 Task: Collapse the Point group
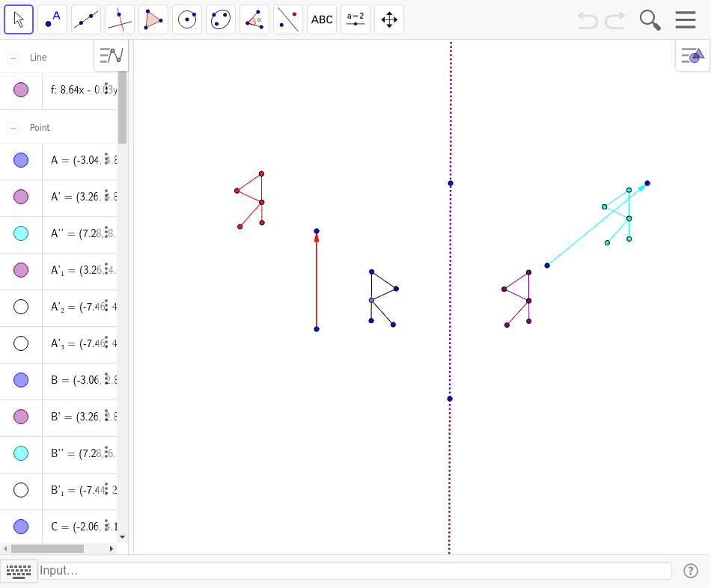pos(13,129)
